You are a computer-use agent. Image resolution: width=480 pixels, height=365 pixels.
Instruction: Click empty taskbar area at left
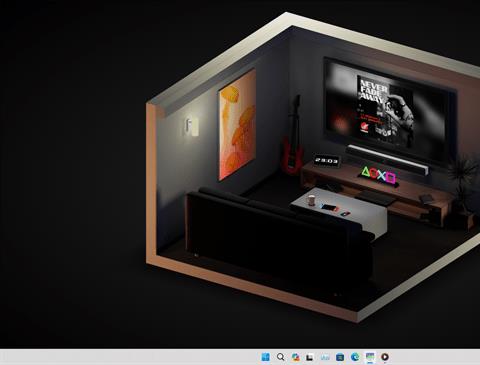pos(127,357)
